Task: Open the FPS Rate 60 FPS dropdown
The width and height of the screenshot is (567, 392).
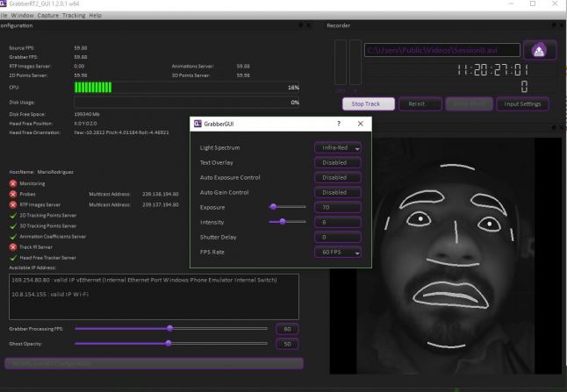Action: 338,253
